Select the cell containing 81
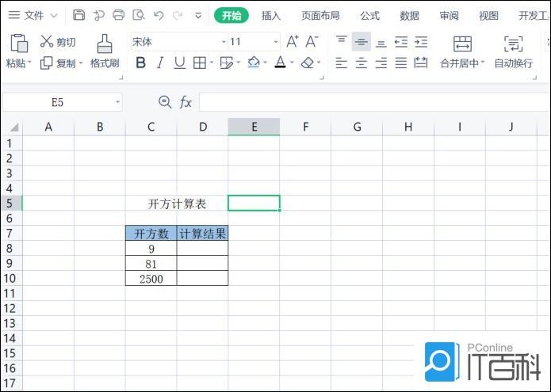551x392 pixels. pyautogui.click(x=151, y=264)
